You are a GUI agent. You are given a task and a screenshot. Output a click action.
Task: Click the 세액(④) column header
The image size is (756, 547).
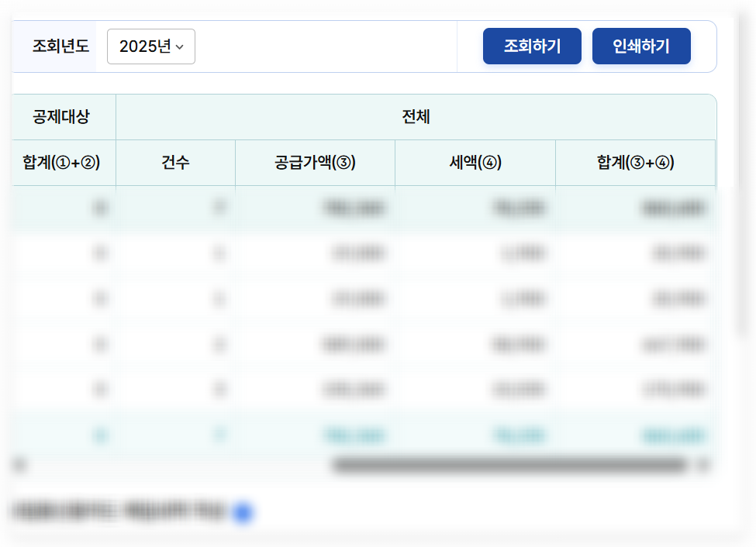point(475,163)
